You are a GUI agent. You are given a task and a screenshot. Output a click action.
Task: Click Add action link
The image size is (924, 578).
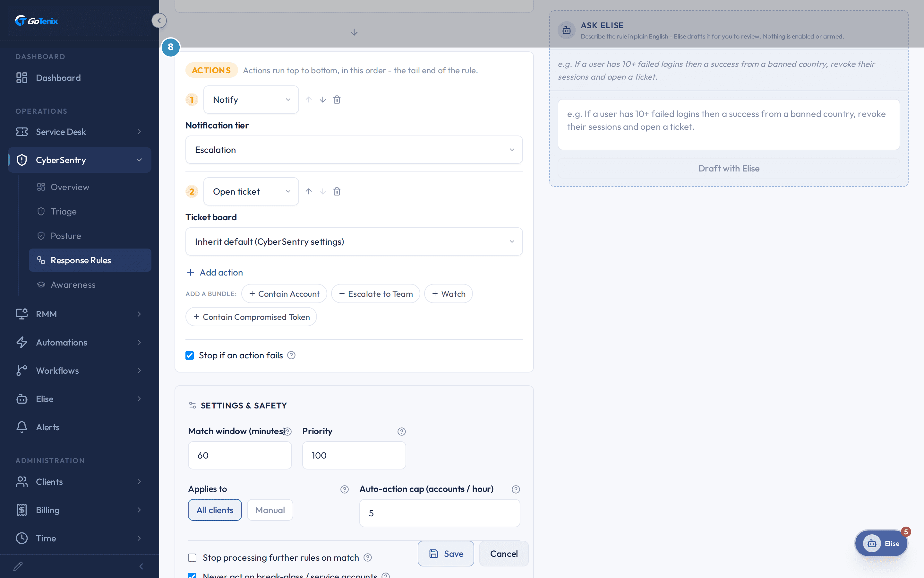(215, 273)
